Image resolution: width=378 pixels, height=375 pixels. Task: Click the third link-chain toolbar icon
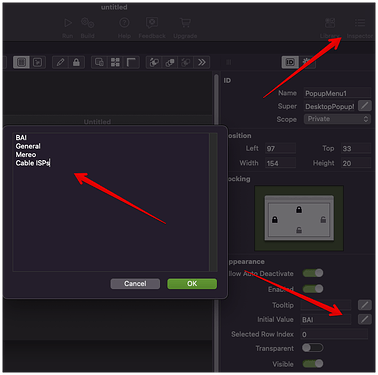point(186,62)
